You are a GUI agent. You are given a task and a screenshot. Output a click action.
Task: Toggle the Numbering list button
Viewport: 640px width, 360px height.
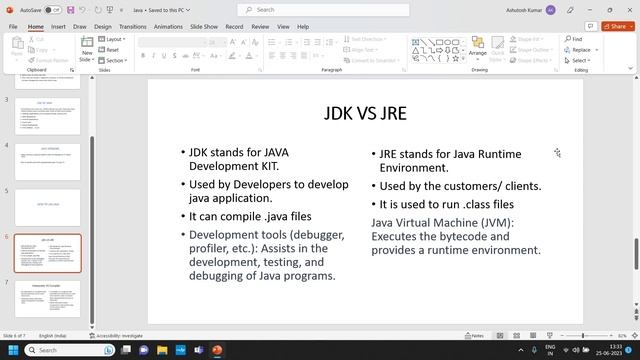click(289, 42)
